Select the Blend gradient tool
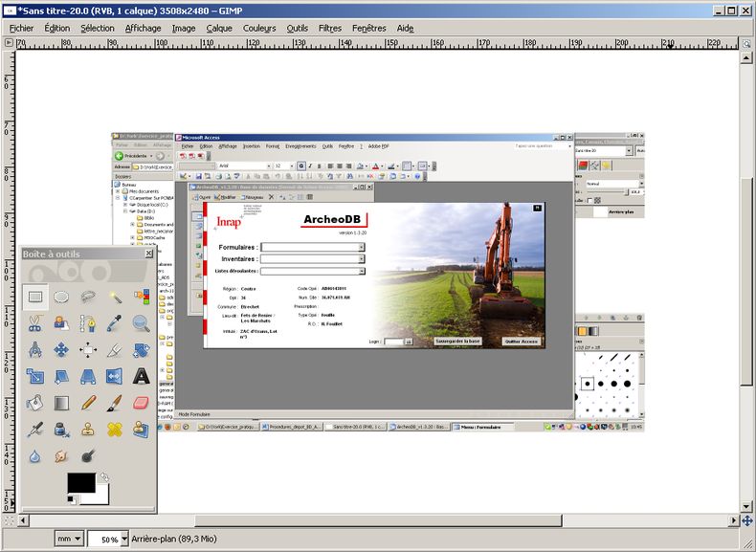The height and width of the screenshot is (552, 756). 61,403
